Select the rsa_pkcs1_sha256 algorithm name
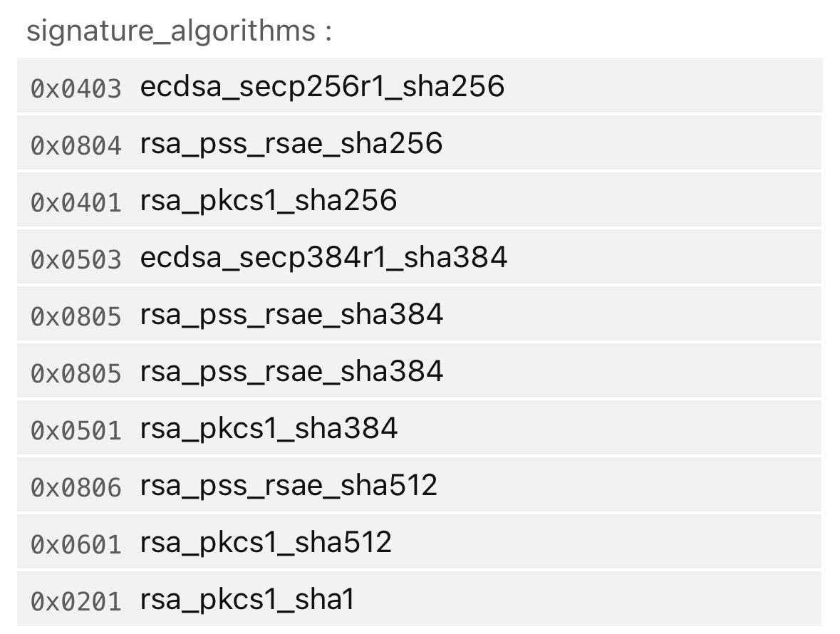Viewport: 840px width, 634px height. [269, 201]
